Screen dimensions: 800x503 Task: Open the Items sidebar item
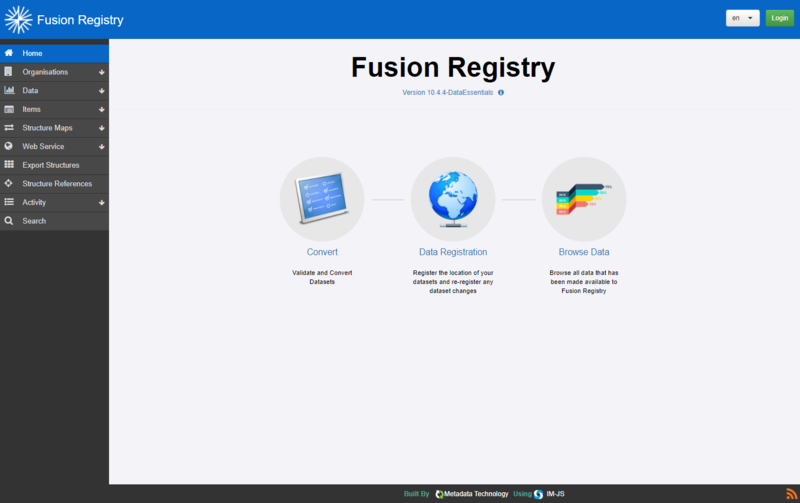coord(54,109)
